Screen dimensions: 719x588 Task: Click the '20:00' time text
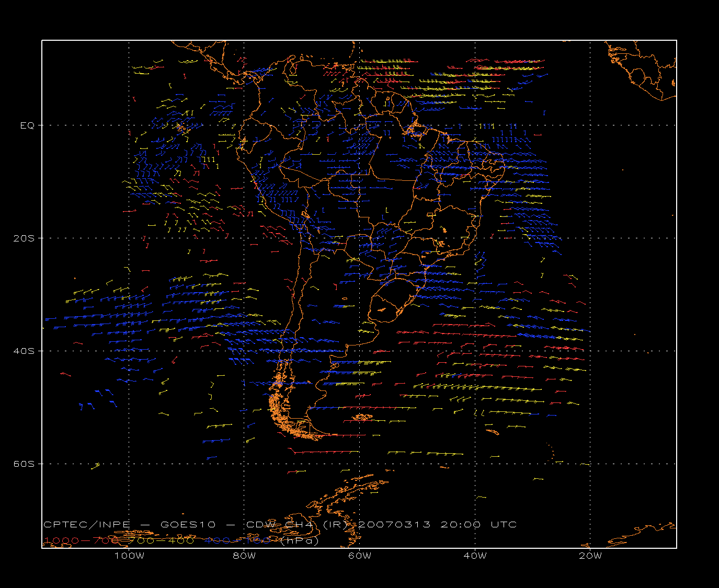[x=461, y=524]
